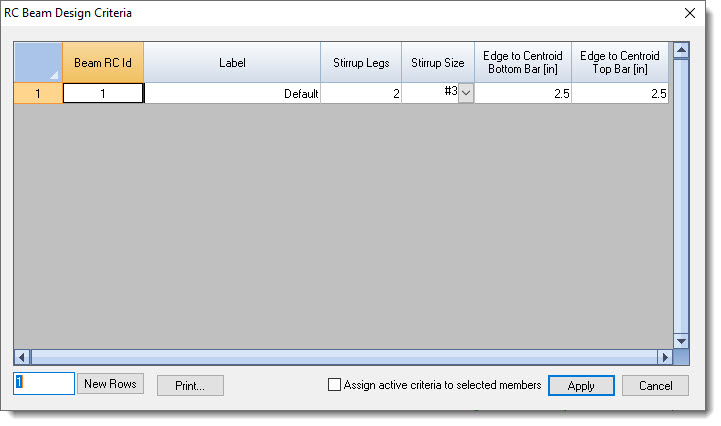Viewport: 721px width, 426px height.
Task: Click Edge to Centroid Top Bar value
Action: [x=619, y=93]
